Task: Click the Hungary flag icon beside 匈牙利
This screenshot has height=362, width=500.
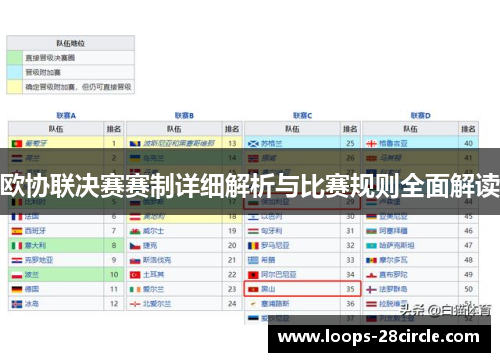Action: (253, 231)
